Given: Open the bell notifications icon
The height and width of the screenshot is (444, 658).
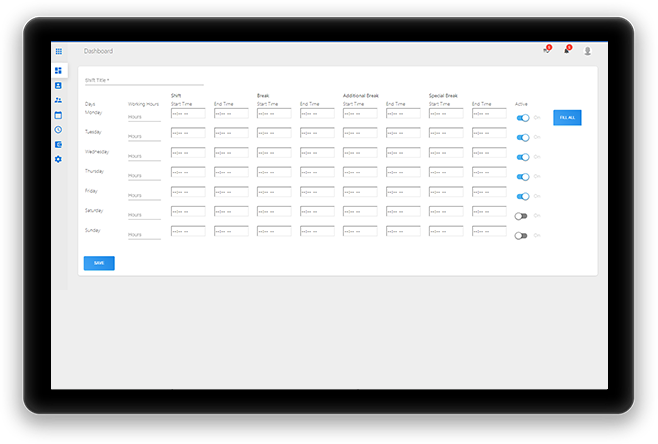Looking at the screenshot, I should tap(567, 50).
